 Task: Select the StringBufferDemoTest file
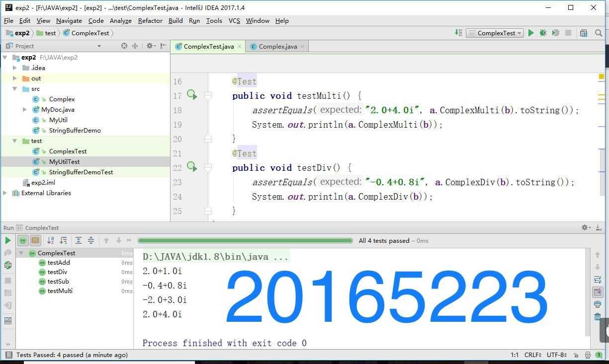click(81, 172)
